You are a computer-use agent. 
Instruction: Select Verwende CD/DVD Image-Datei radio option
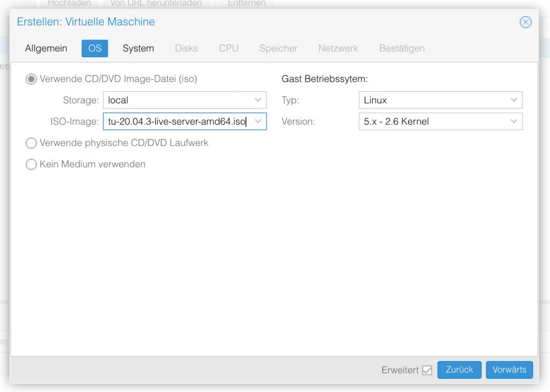[32, 79]
